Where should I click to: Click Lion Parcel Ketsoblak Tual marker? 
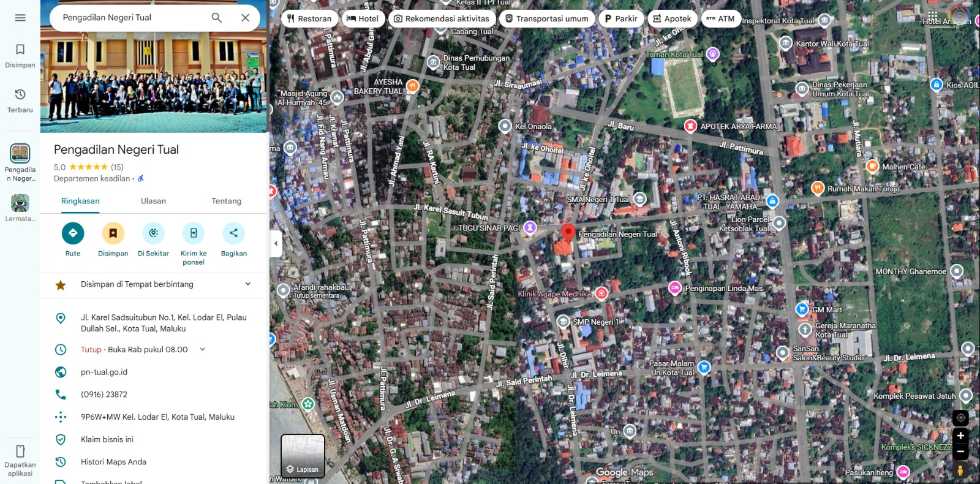tap(778, 223)
